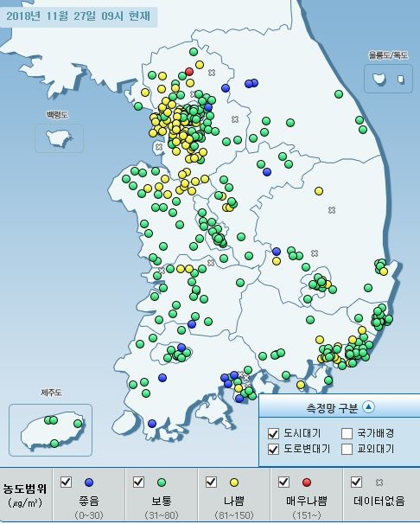The height and width of the screenshot is (524, 420).
Task: Select the 제주도 inset map panel
Action: point(50,430)
